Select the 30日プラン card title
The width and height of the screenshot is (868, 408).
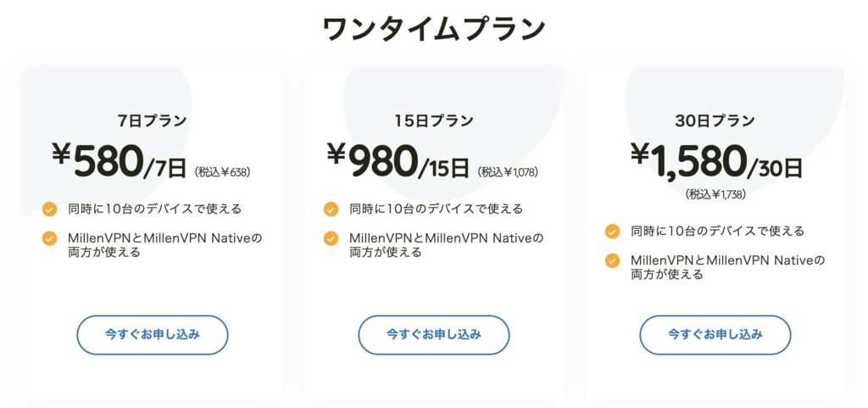[x=715, y=120]
